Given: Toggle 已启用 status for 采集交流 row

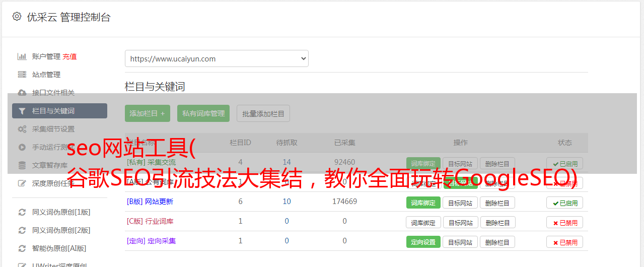Looking at the screenshot, I should [x=565, y=163].
